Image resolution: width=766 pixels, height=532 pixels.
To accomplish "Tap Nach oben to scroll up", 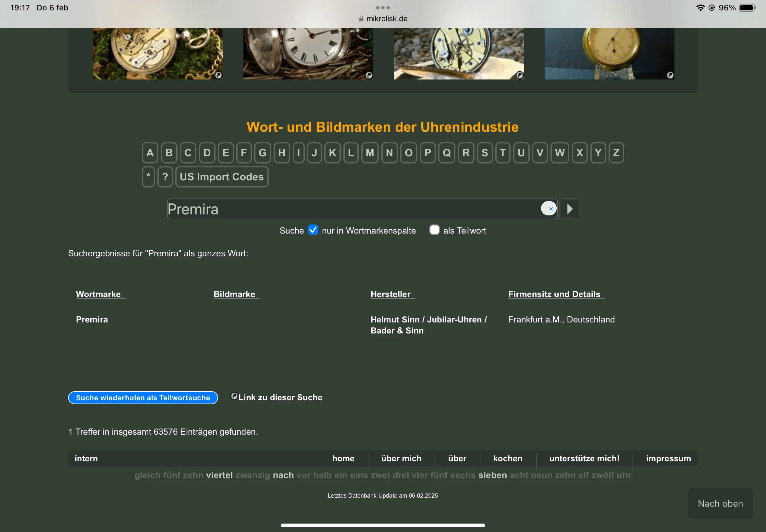I will pos(720,503).
